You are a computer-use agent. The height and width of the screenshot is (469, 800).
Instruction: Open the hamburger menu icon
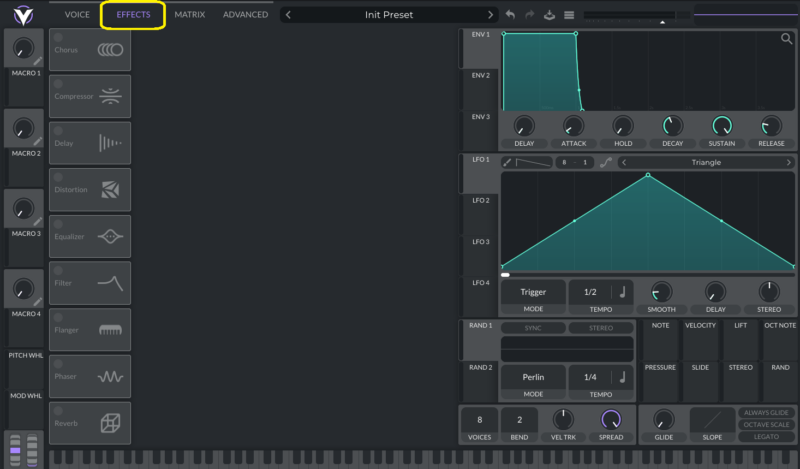point(569,15)
